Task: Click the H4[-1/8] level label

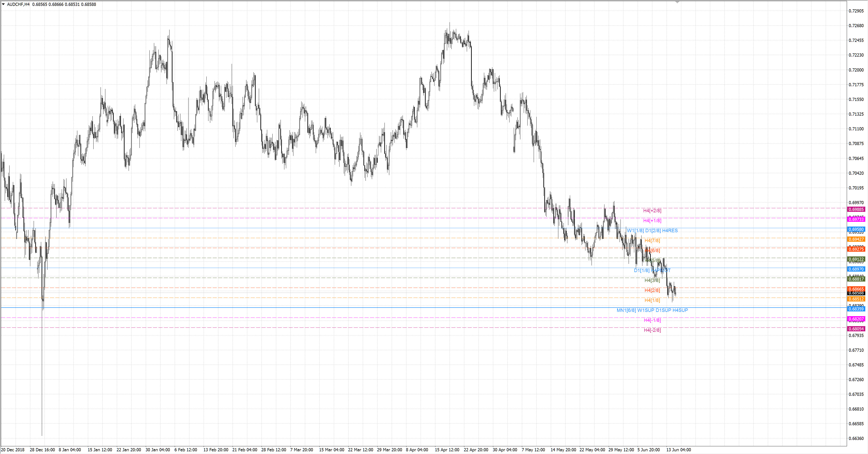Action: [x=652, y=320]
